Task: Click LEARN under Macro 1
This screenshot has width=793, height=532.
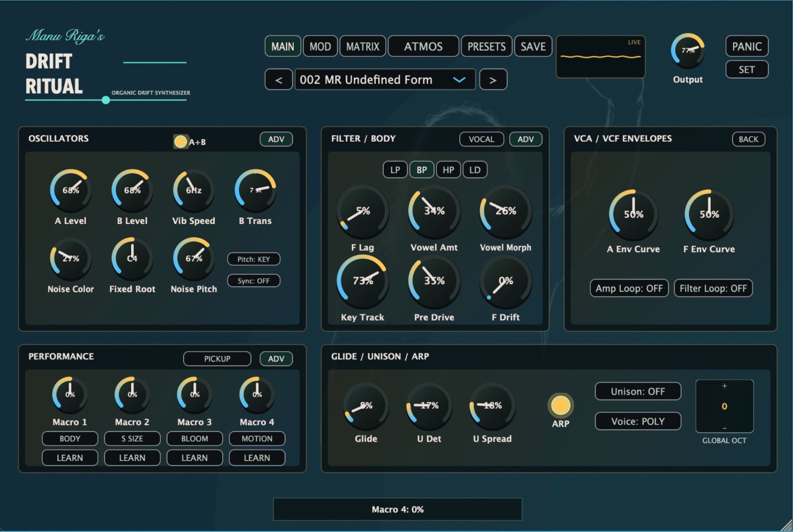Action: pos(70,458)
